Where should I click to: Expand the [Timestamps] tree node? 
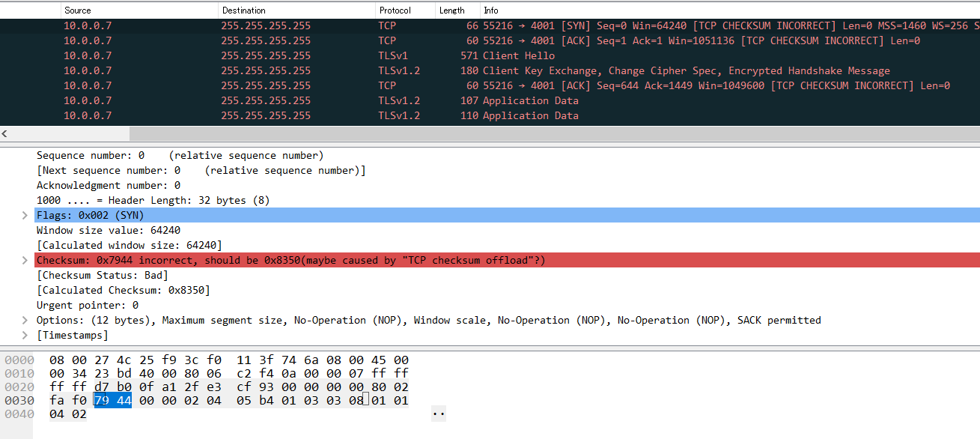tap(26, 336)
